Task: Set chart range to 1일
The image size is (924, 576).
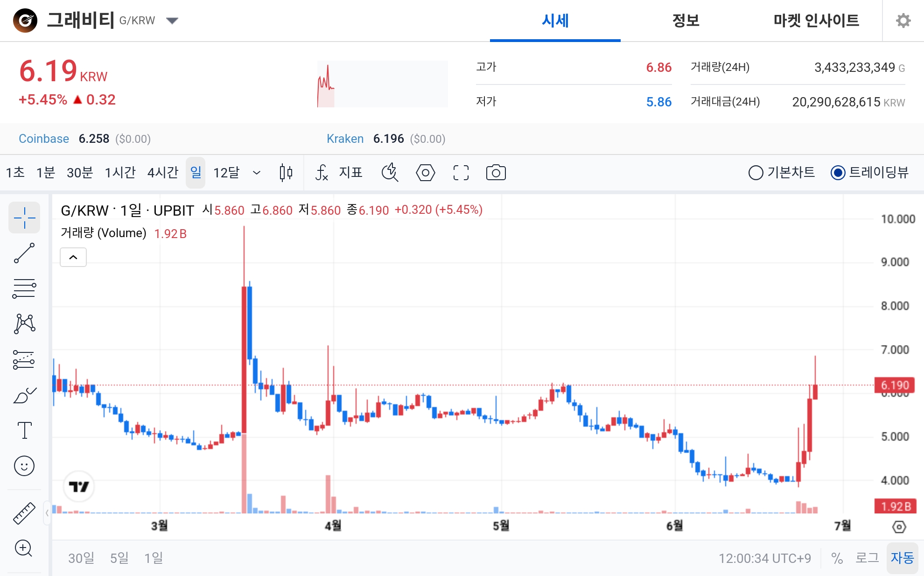Action: click(154, 558)
